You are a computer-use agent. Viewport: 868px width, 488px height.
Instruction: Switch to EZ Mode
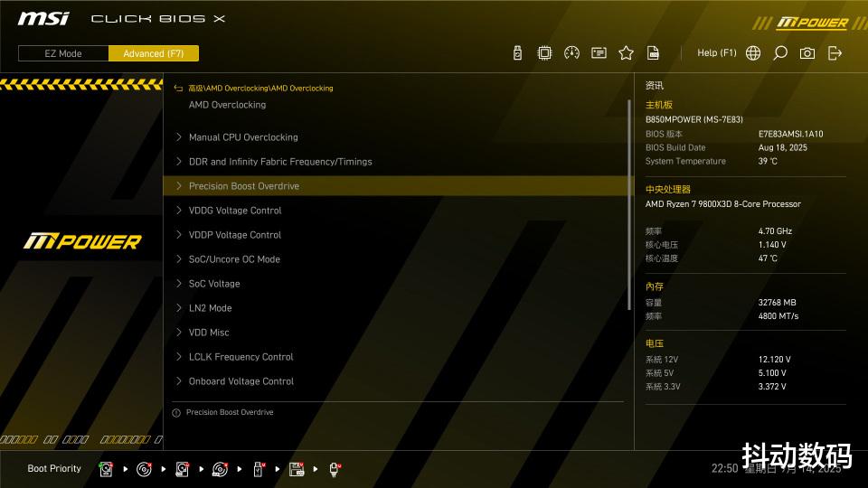pos(63,53)
